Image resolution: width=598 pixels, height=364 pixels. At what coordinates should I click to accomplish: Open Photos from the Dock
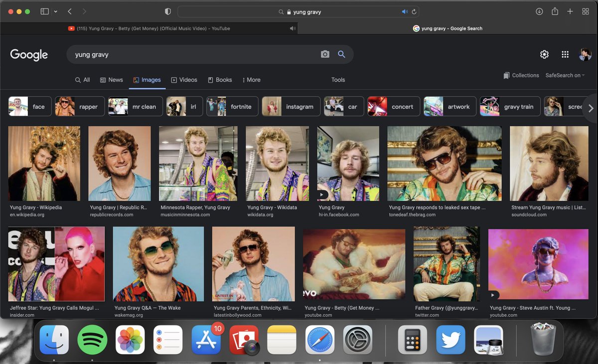pos(130,340)
